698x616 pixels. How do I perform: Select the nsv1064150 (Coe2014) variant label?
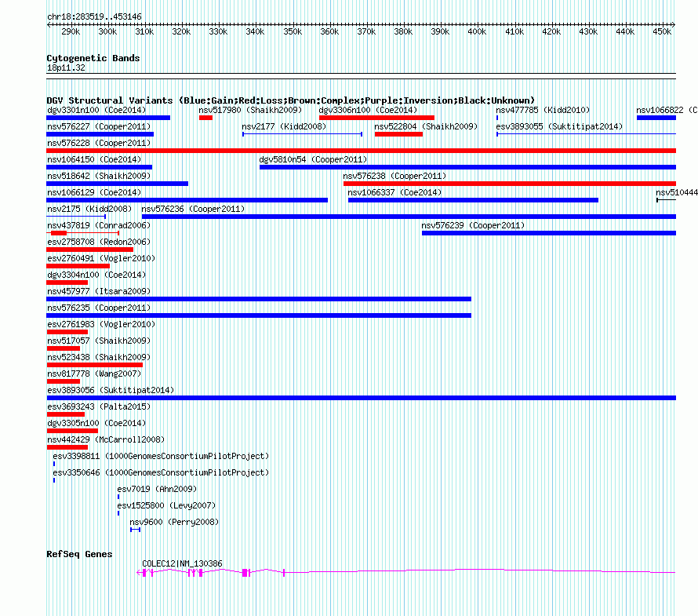[94, 159]
